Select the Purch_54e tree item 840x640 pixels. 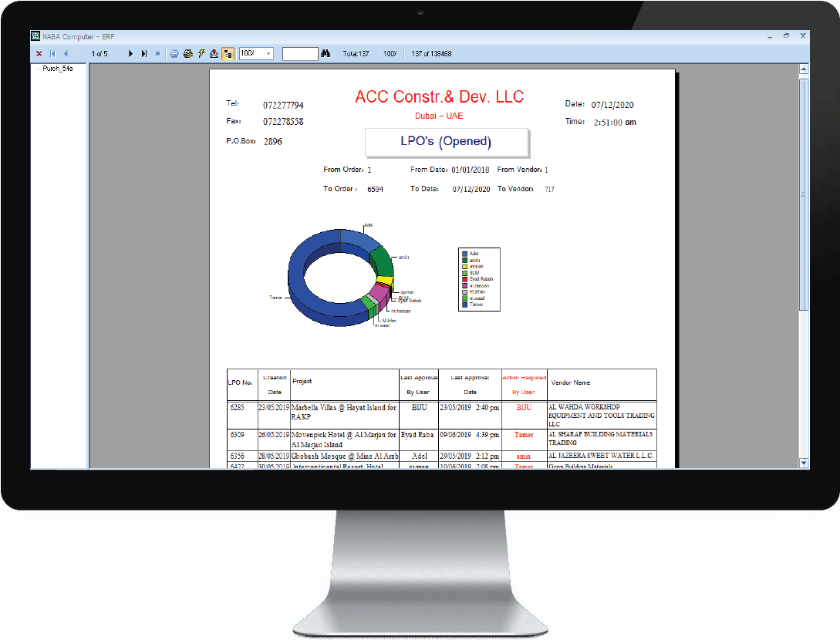click(57, 69)
